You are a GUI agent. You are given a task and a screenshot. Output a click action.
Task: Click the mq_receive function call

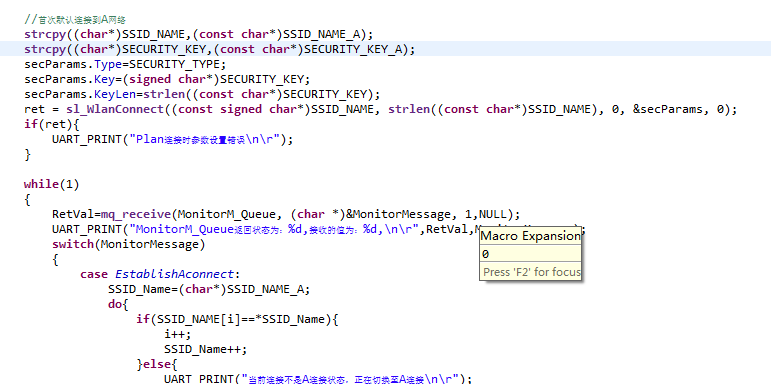click(x=136, y=214)
